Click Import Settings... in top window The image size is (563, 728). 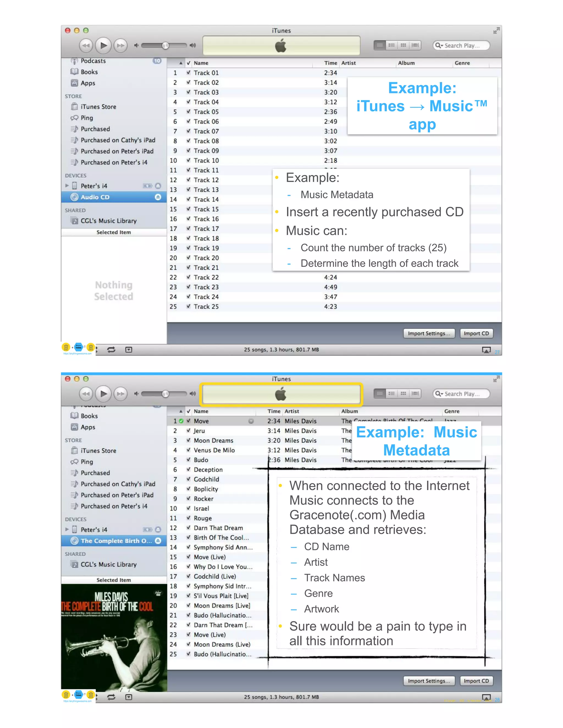tap(429, 333)
